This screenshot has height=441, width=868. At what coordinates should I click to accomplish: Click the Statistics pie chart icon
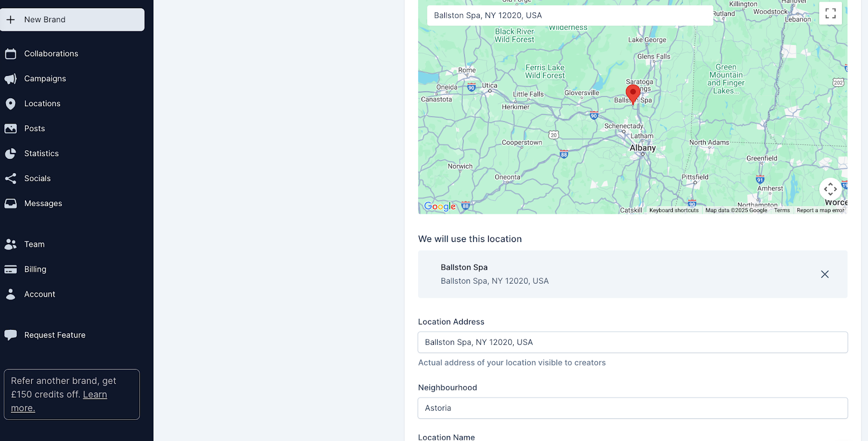(x=10, y=154)
